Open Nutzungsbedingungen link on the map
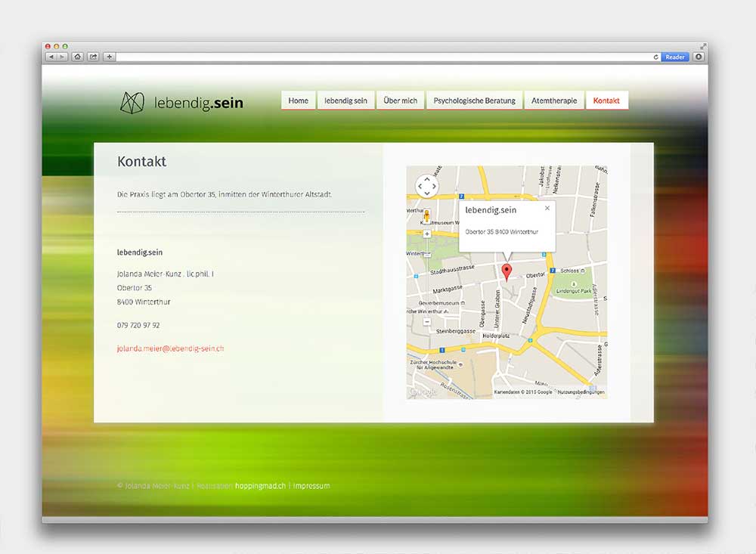The image size is (756, 554). click(581, 392)
